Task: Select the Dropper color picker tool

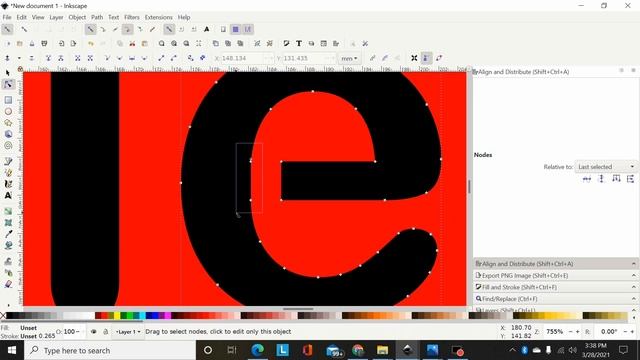Action: [x=8, y=234]
